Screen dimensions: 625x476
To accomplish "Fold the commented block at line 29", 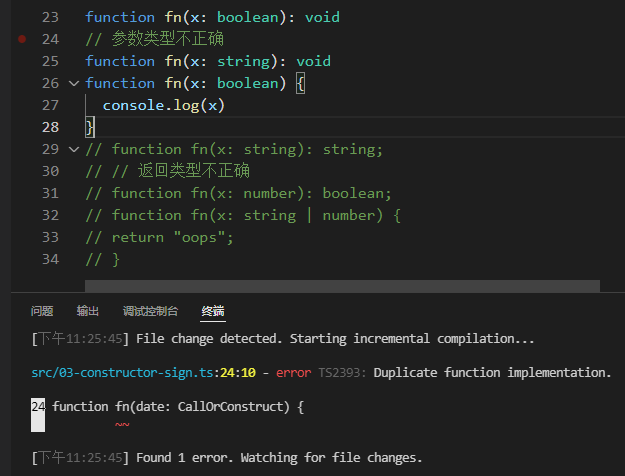I will coord(74,149).
